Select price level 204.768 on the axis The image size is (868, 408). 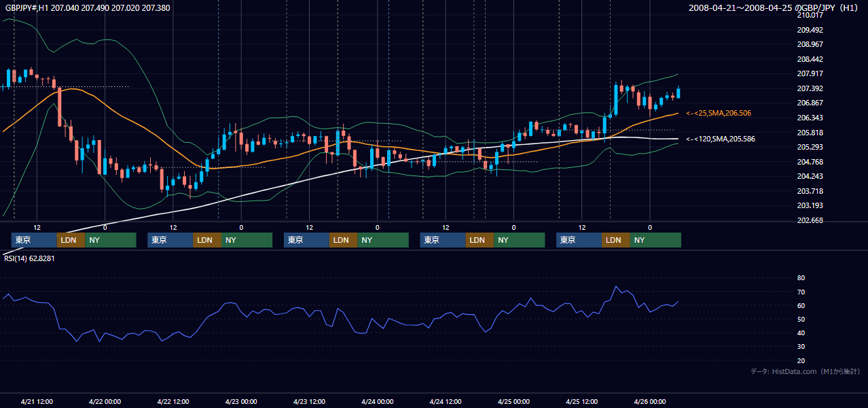[x=810, y=162]
